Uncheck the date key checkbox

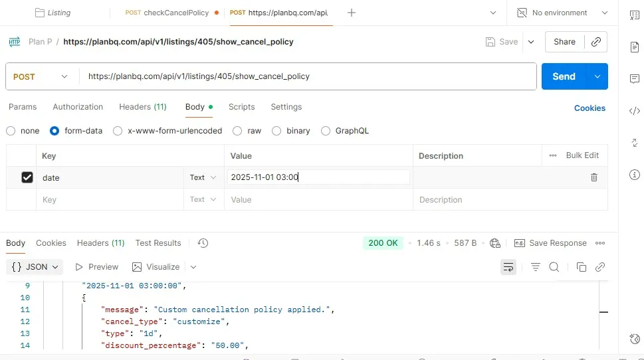coord(27,177)
